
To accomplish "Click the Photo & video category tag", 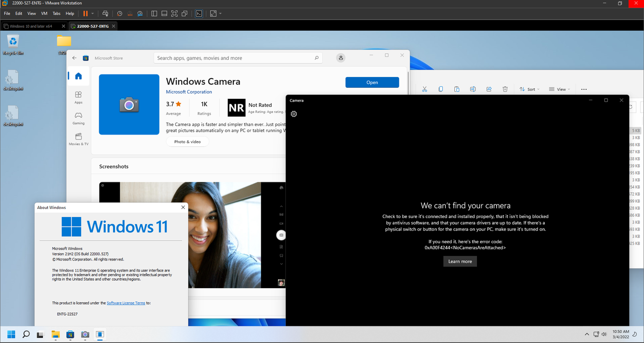I will (188, 142).
